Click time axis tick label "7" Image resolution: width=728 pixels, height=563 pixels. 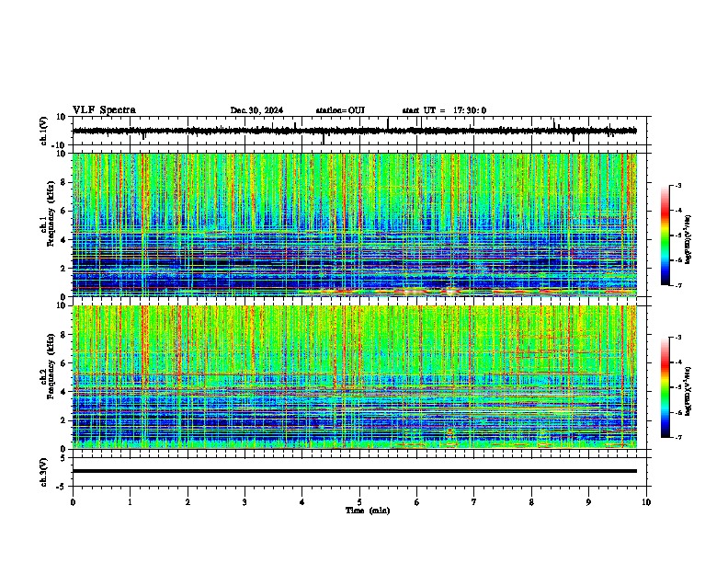tap(474, 502)
